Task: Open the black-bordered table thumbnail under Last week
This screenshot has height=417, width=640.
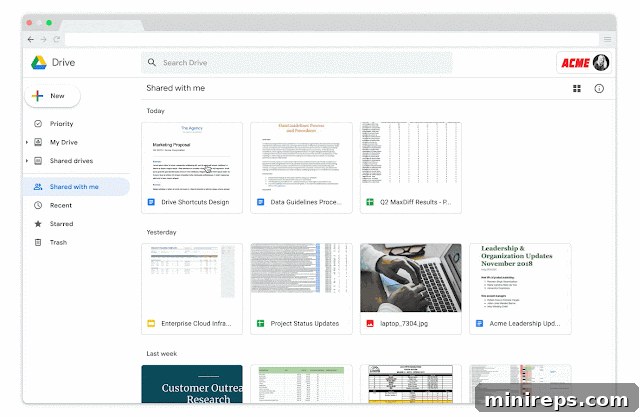Action: coord(411,384)
